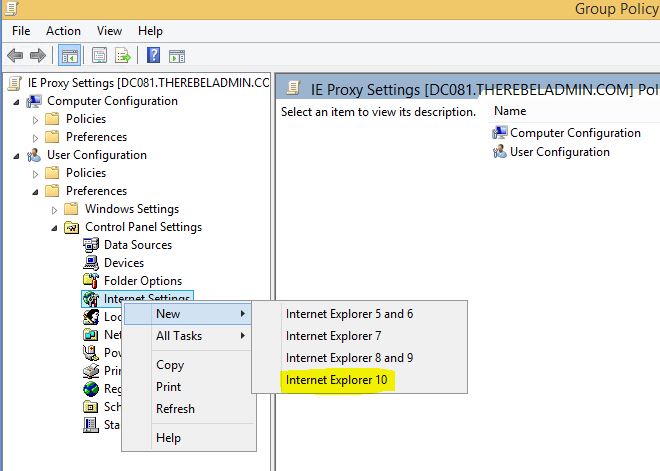Expand Policies under User Configuration
Viewport: 660px width, 471px height.
[35, 174]
